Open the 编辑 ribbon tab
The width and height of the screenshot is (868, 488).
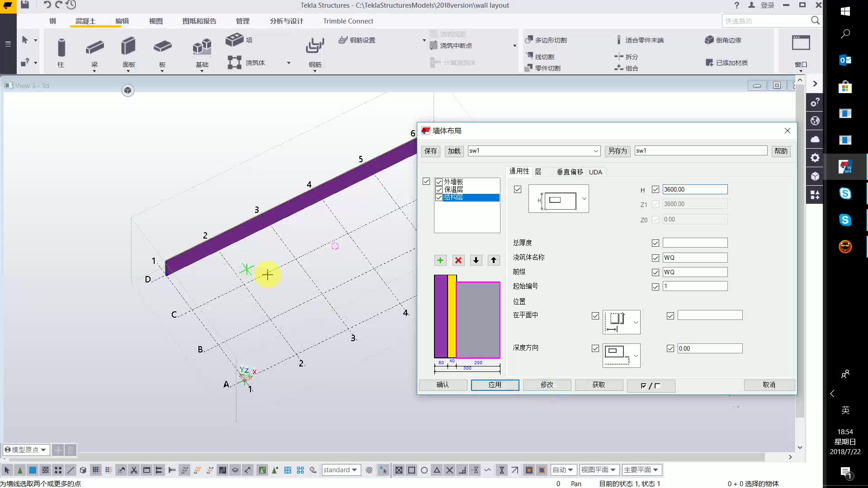pos(122,21)
